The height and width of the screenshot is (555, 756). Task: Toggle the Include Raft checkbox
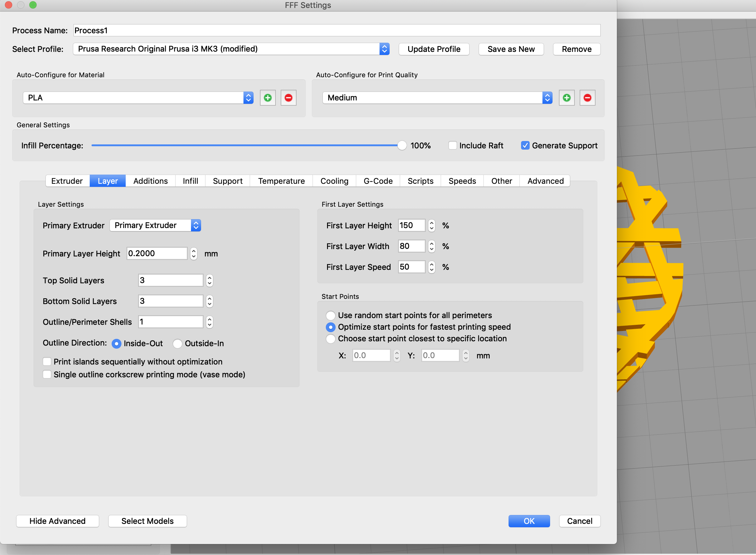452,146
